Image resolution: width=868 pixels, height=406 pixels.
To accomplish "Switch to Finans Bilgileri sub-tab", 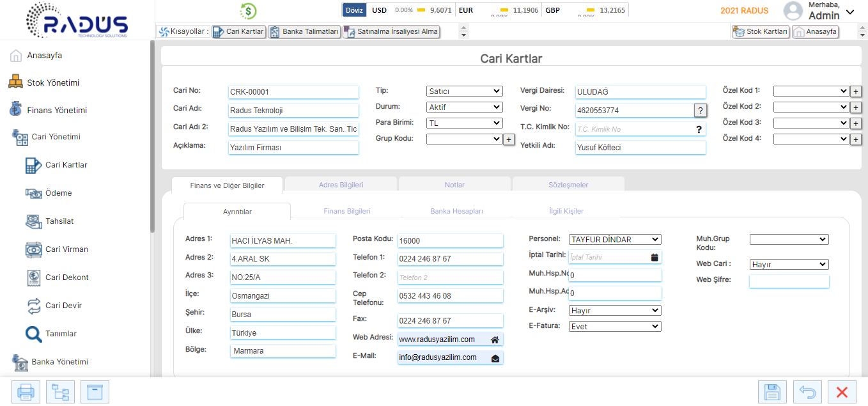I will point(347,211).
